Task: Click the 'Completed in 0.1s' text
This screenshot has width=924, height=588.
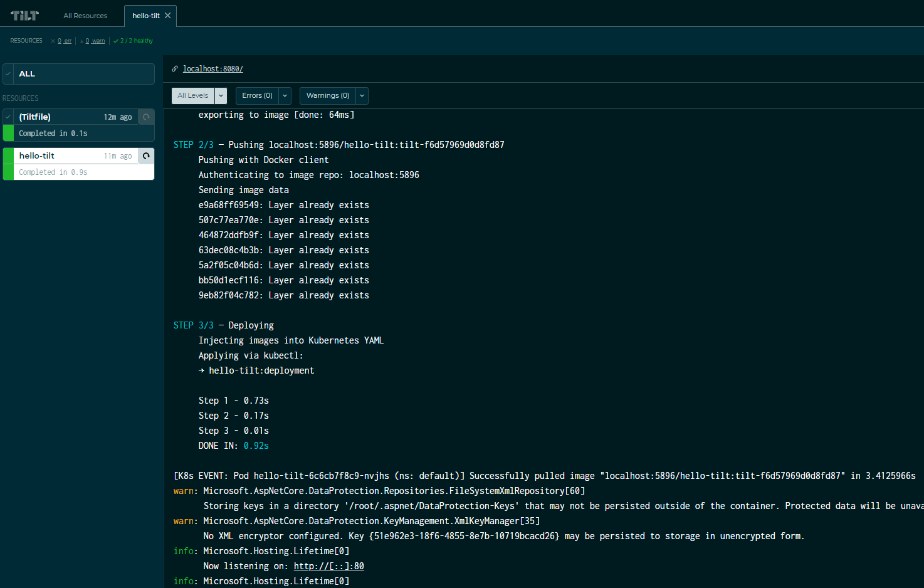Action: [x=53, y=134]
